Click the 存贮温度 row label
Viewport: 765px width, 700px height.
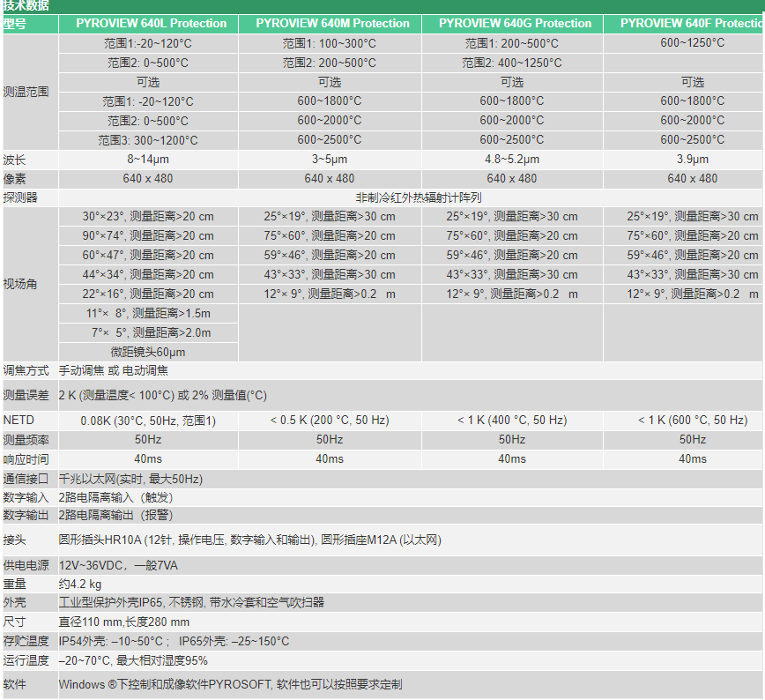tap(26, 641)
